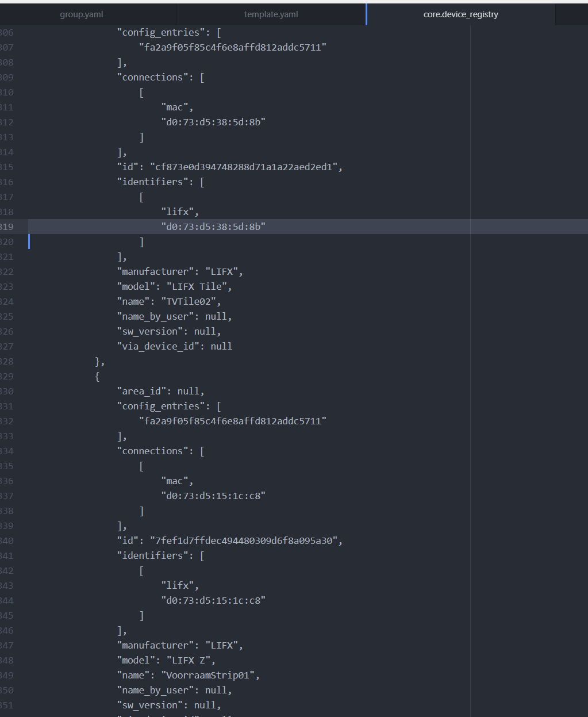Viewport: 588px width, 717px height.
Task: Click "name_by_user": null on line 325
Action: (x=175, y=316)
